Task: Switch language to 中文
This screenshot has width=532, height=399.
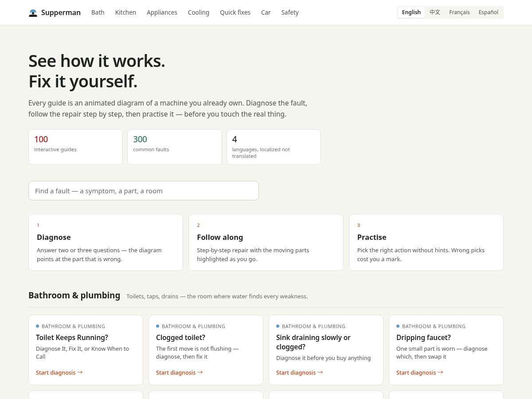Action: [435, 12]
